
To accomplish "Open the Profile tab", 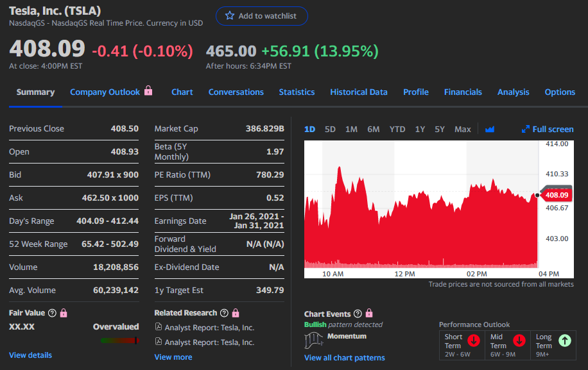I will [416, 92].
